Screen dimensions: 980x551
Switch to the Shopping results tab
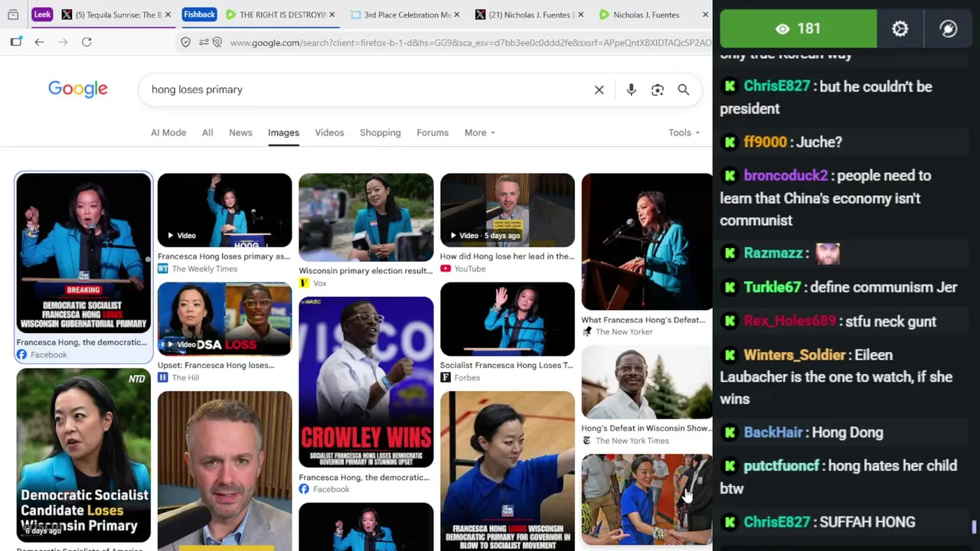click(380, 132)
